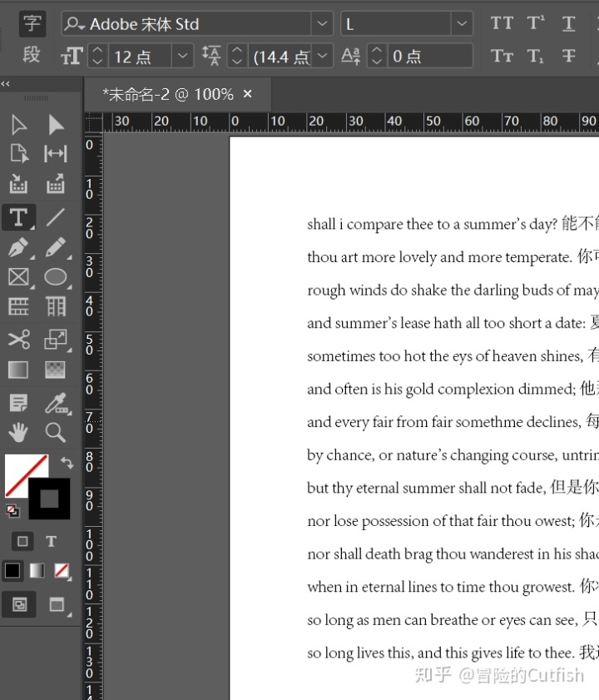Viewport: 599px width, 700px height.
Task: Select the Gradient Swatch tool
Action: coord(18,370)
